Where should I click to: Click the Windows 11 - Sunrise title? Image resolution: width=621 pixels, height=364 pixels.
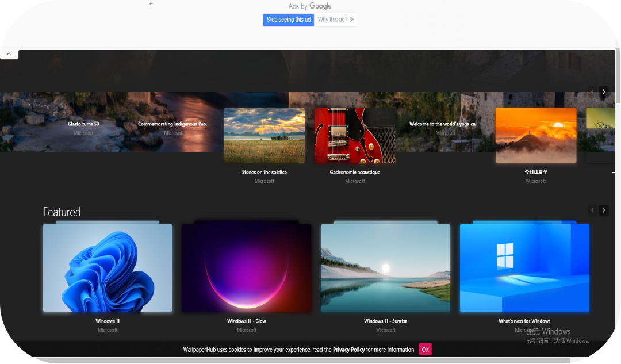(385, 321)
